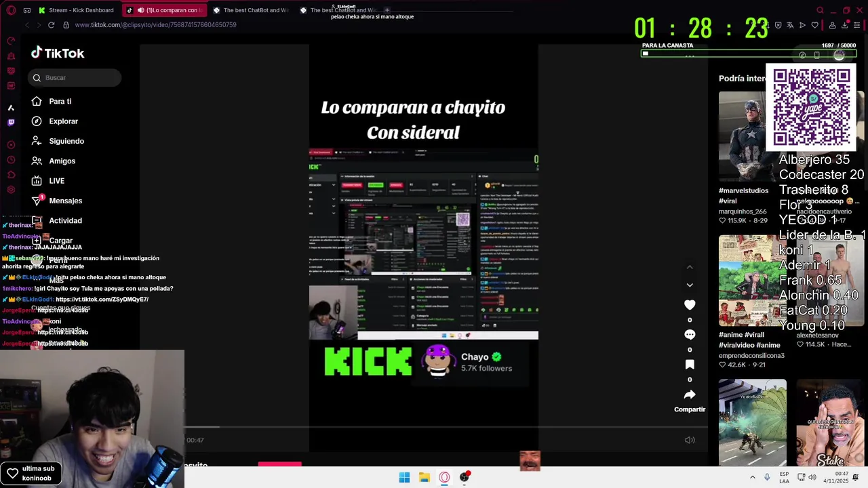Toggle the ad blocker shield icon
The width and height of the screenshot is (868, 488).
click(778, 25)
